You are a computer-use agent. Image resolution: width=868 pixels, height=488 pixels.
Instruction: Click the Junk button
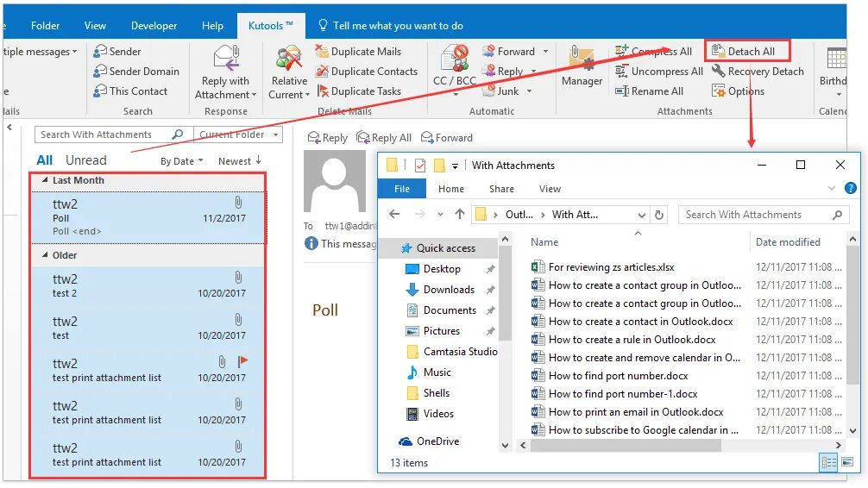tap(501, 91)
